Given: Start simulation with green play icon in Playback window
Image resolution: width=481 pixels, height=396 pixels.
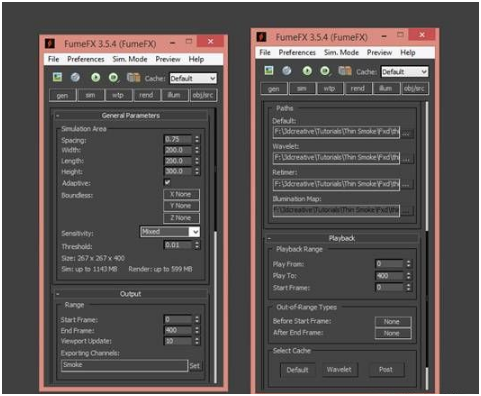Looking at the screenshot, I should pos(307,71).
